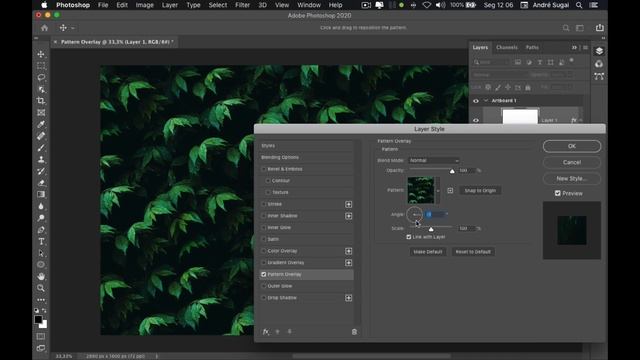Toggle the Link with Layer checkbox
This screenshot has width=640, height=360.
[x=409, y=237]
